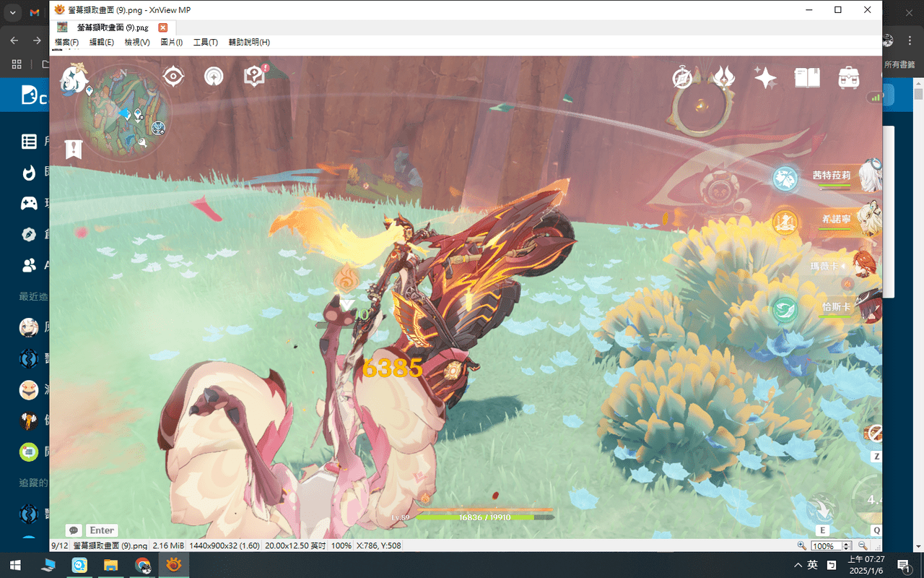
Task: Open the 工具(T) menu
Action: click(206, 43)
